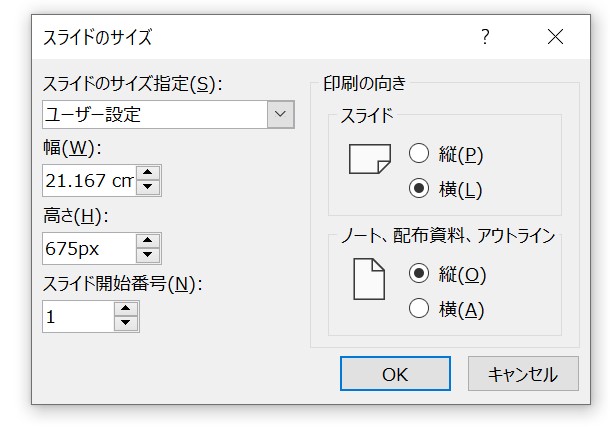Click the landscape slide orientation icon
The height and width of the screenshot is (427, 610).
[x=370, y=159]
